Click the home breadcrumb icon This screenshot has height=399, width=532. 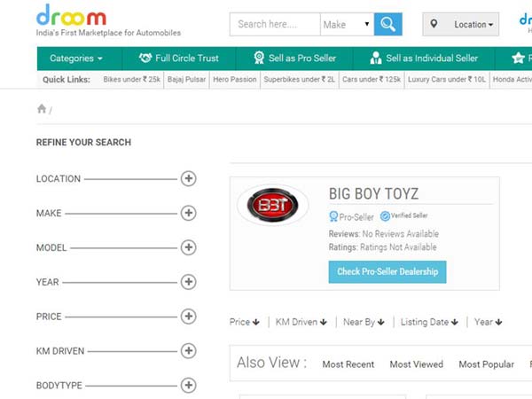[x=42, y=109]
